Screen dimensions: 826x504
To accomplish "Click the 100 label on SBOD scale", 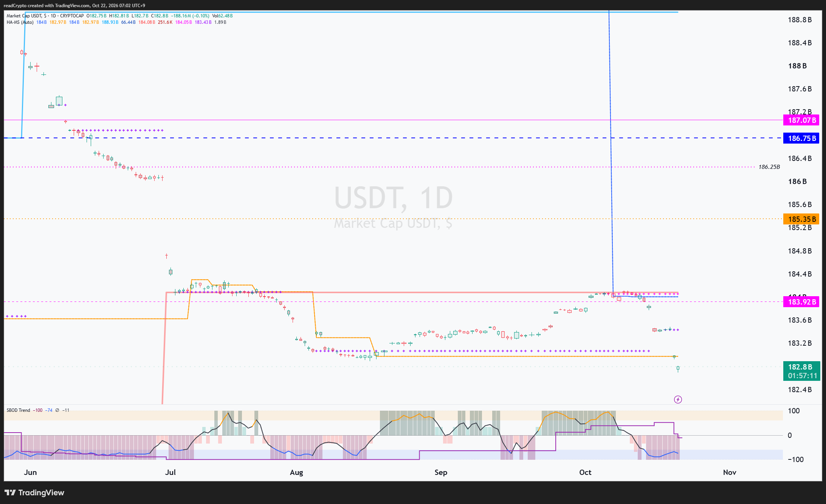I will coord(793,411).
